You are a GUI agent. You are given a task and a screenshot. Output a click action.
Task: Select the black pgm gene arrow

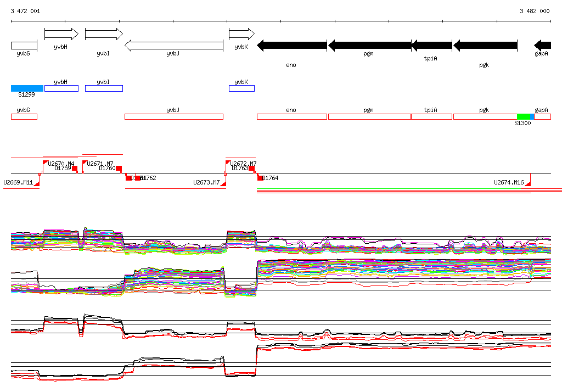[x=369, y=46]
